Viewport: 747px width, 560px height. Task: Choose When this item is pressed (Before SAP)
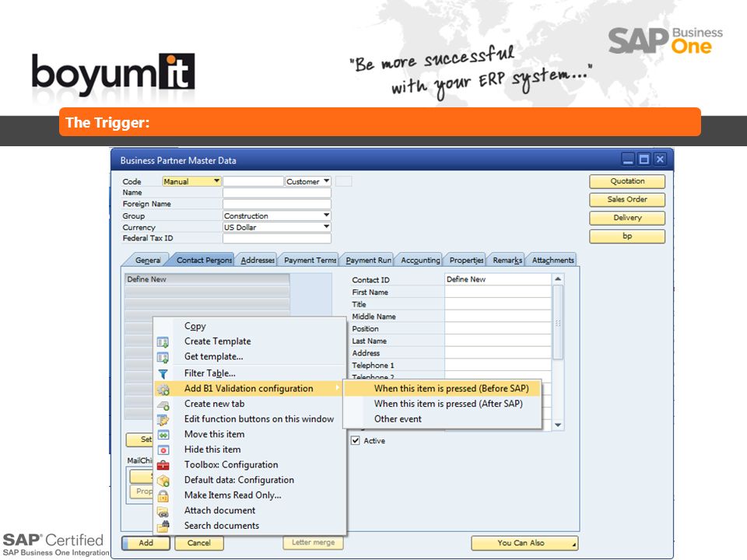(451, 389)
